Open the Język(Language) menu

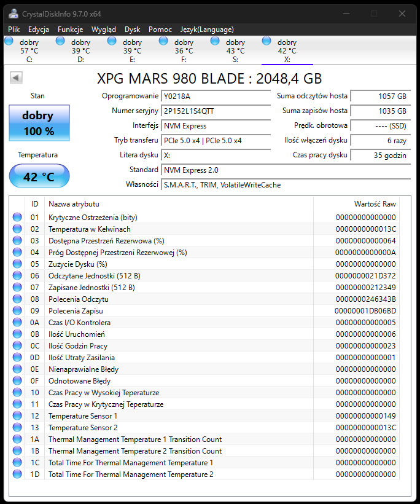coord(206,29)
